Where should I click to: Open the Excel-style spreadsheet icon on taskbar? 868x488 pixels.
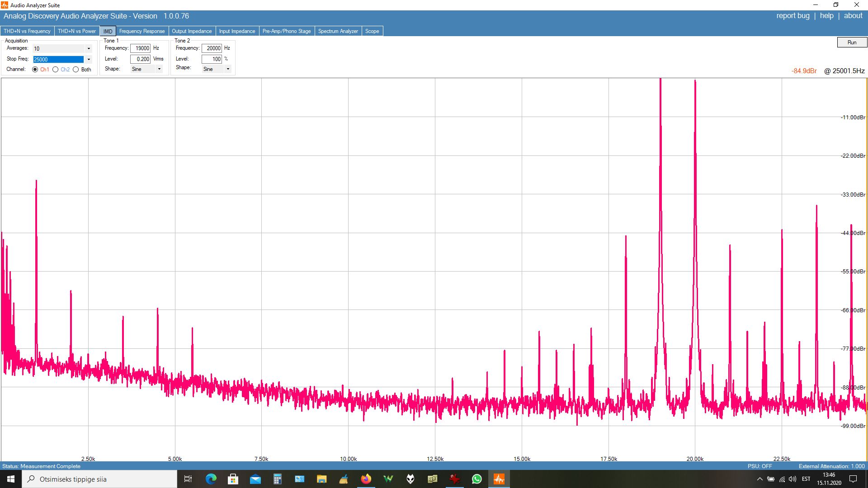pyautogui.click(x=432, y=479)
